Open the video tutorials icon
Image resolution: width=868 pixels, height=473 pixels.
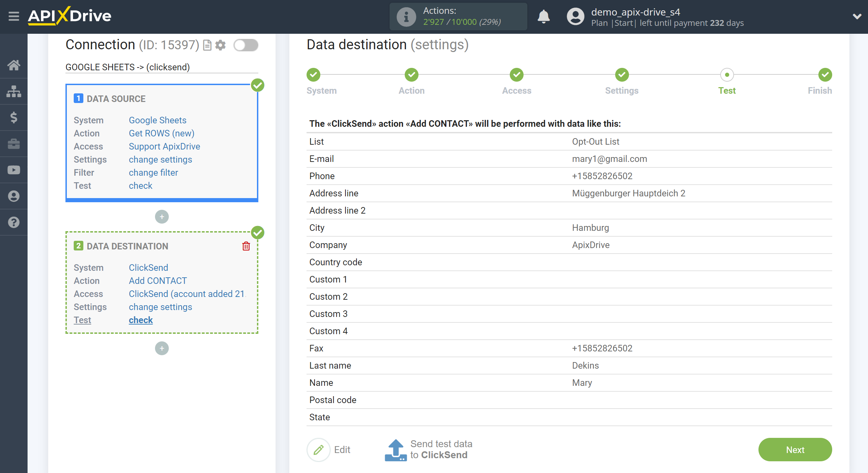click(14, 170)
